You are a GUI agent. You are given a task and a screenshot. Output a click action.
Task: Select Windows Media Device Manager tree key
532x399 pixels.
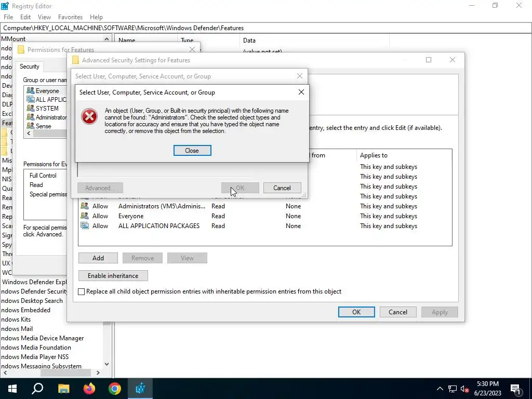coord(43,338)
